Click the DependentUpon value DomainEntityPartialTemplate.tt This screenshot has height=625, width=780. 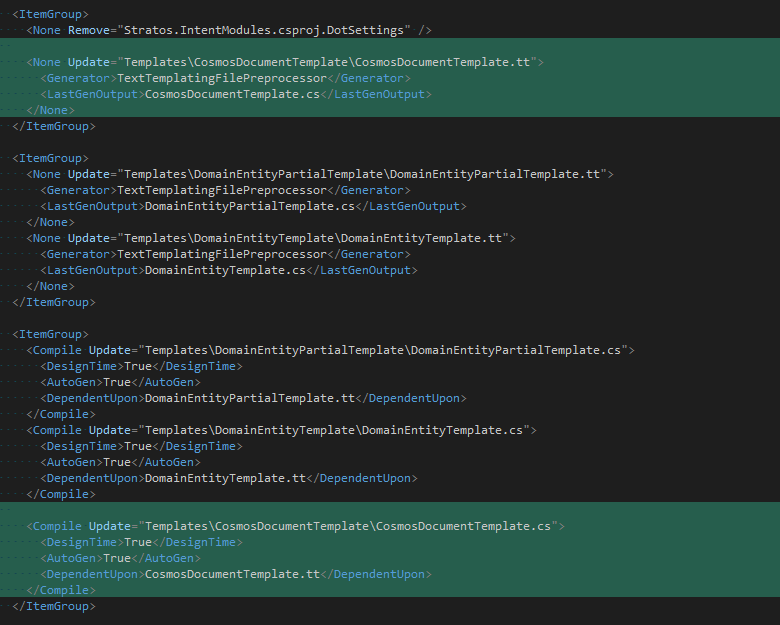tap(250, 398)
